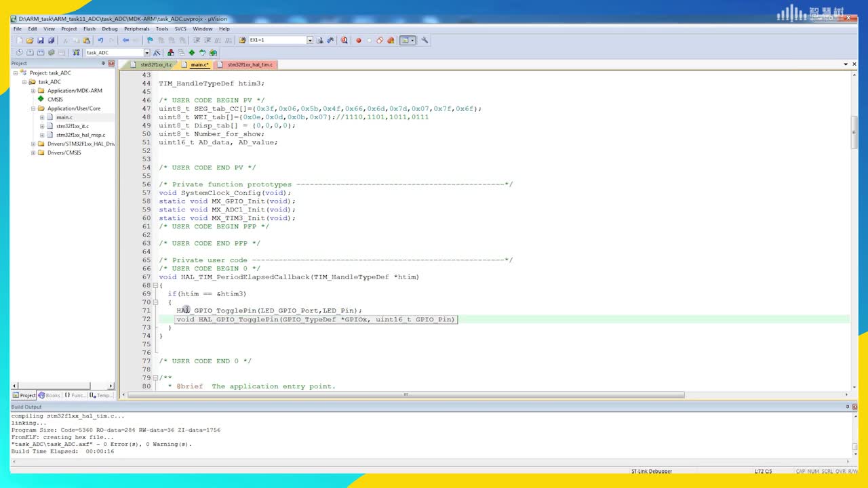868x488 pixels.
Task: Collapse the task_ADC target node
Action: [x=24, y=81]
